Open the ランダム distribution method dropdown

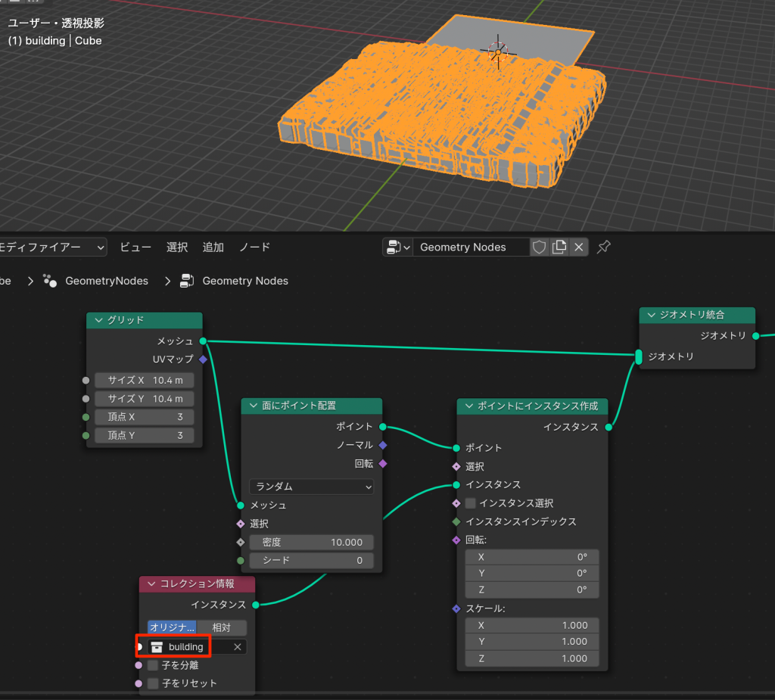(x=311, y=487)
